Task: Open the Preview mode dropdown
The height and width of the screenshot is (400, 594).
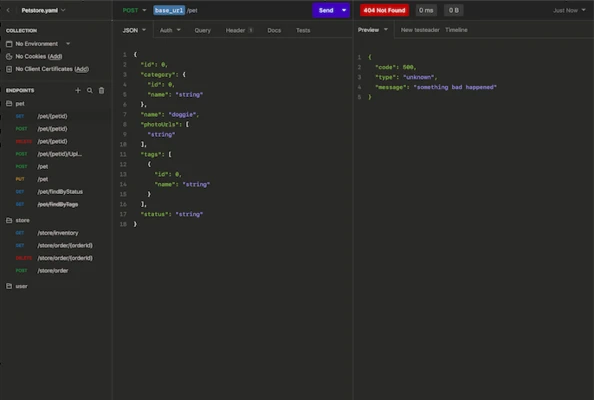Action: [373, 30]
